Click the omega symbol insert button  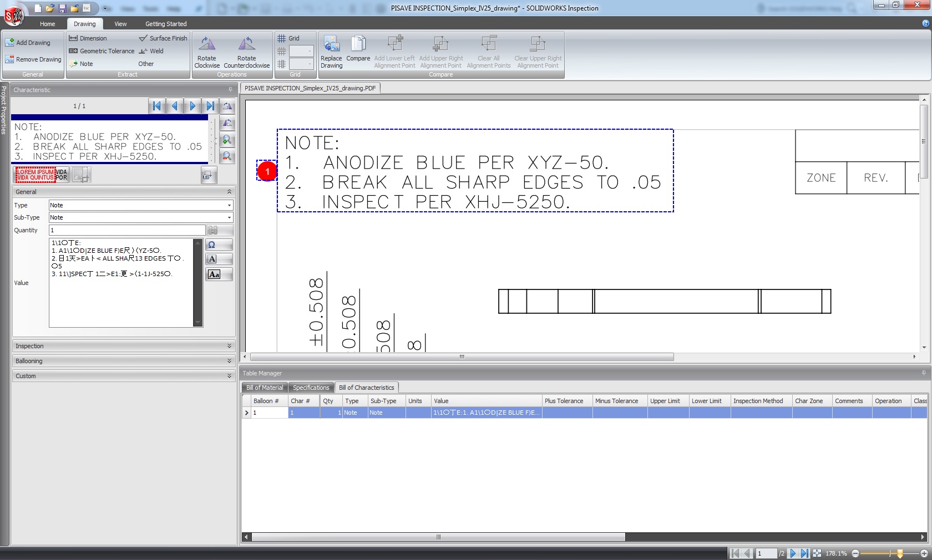pos(212,245)
